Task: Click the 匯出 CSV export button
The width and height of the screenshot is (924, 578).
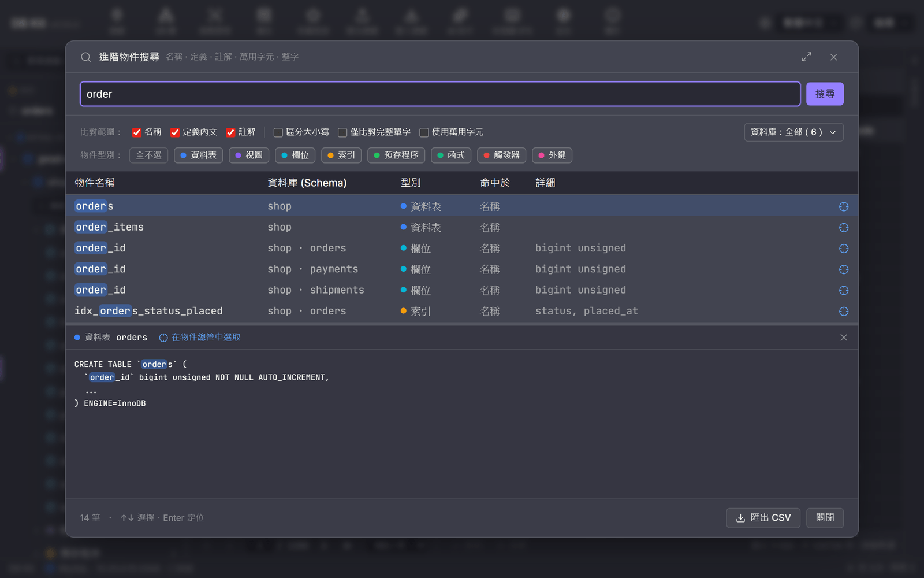Action: 763,518
